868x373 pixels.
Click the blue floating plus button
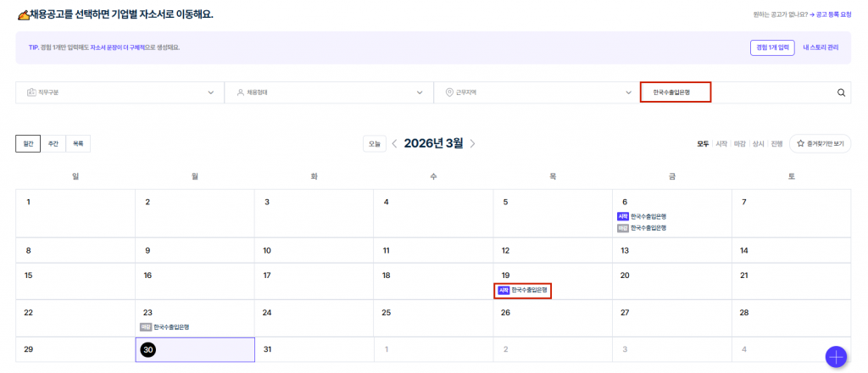pyautogui.click(x=836, y=356)
